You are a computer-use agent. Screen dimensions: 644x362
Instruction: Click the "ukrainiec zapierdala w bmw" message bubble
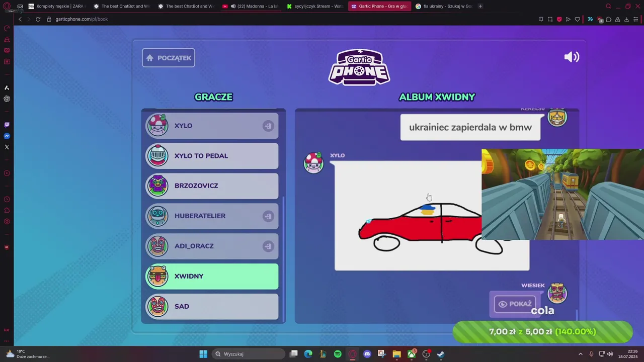click(x=470, y=127)
